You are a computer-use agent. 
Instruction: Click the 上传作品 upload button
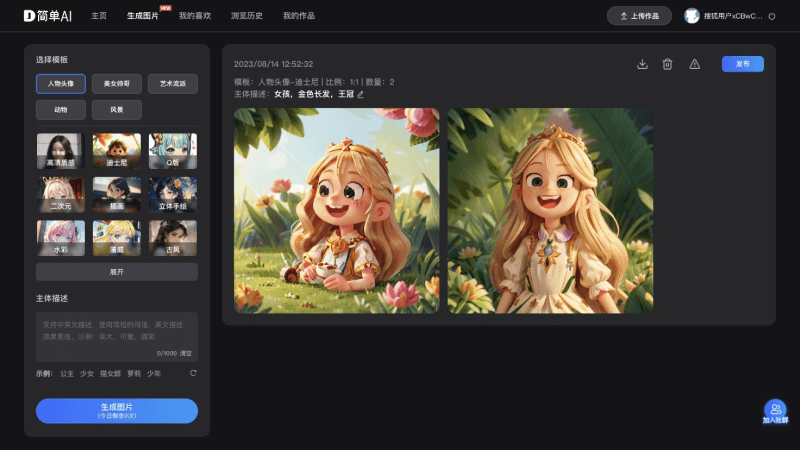[x=639, y=16]
